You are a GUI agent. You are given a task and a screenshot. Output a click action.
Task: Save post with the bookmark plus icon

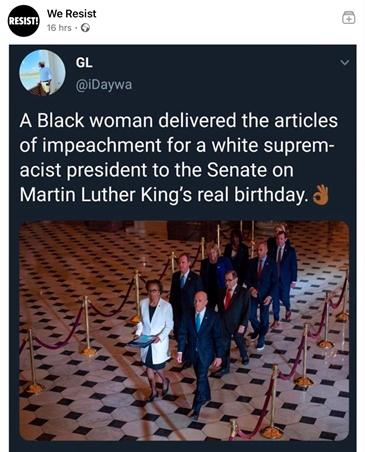[x=349, y=17]
